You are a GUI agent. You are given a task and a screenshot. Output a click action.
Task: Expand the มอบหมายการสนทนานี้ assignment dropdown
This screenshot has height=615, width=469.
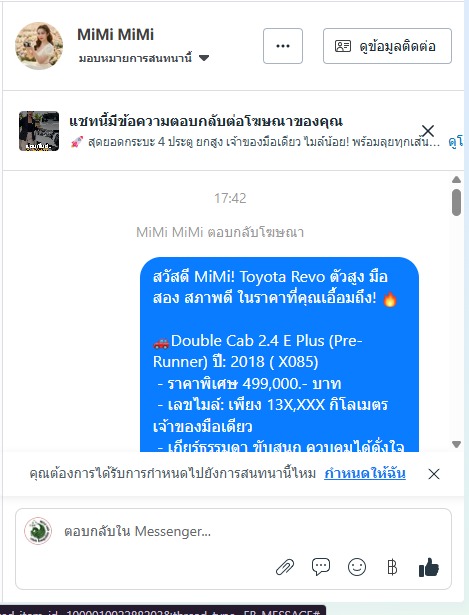pos(144,58)
